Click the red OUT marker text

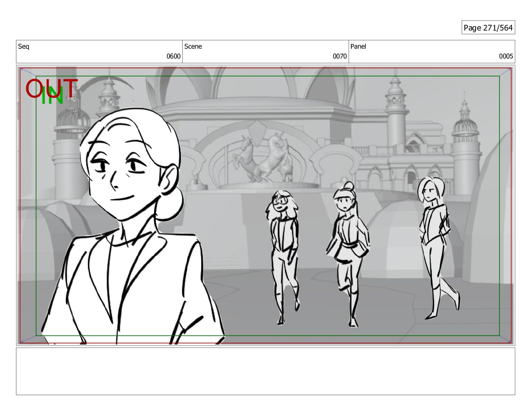click(52, 88)
